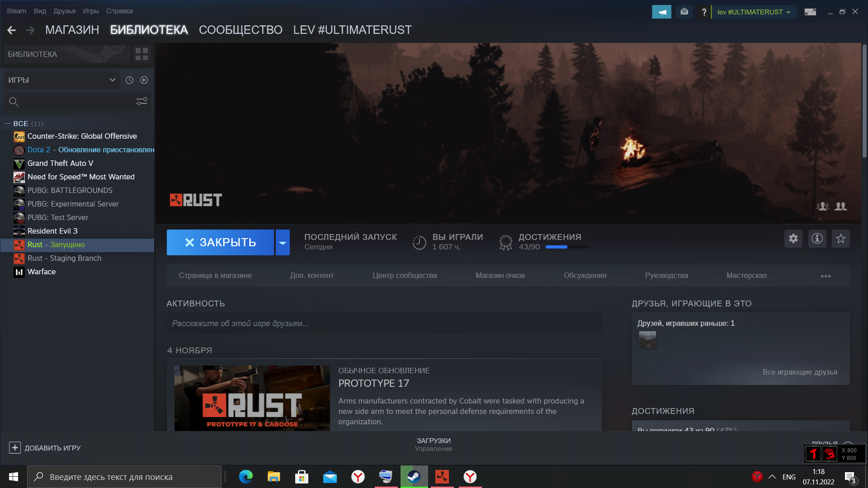The height and width of the screenshot is (488, 868).
Task: Open ЗАГРУЗКИ downloads management
Action: pos(434,444)
